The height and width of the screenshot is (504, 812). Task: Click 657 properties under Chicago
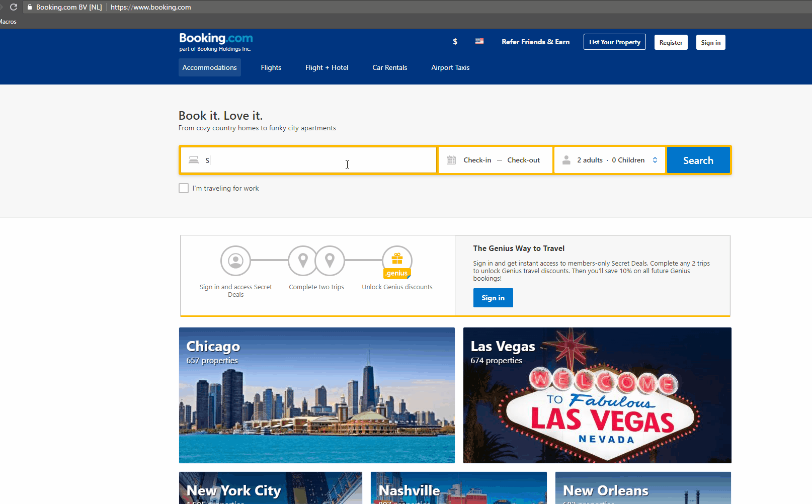[212, 361]
